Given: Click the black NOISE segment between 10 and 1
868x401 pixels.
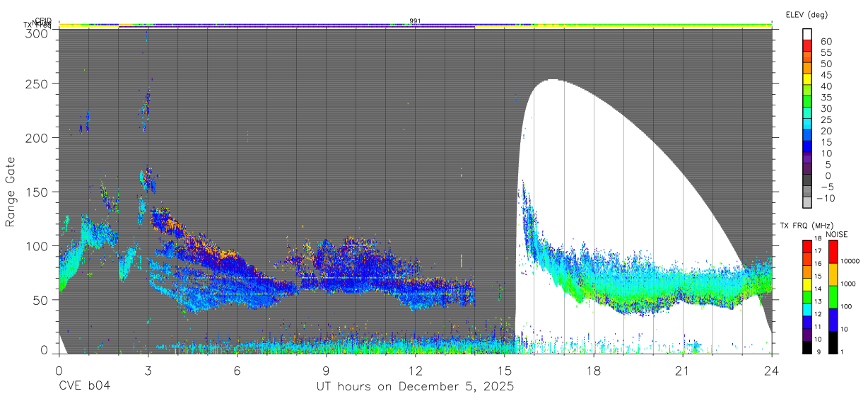Looking at the screenshot, I should (x=833, y=342).
